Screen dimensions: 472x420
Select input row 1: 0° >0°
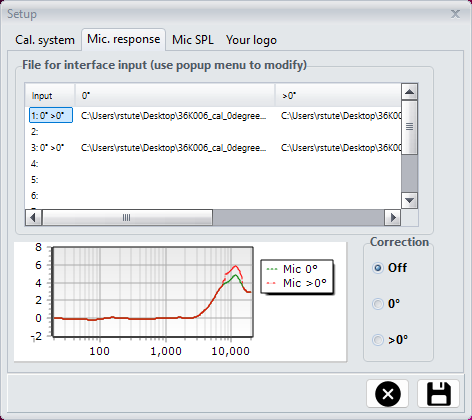click(51, 115)
